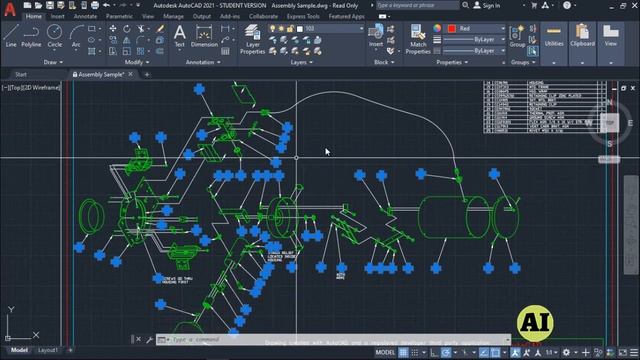Expand the Modify panel dropdown
The width and height of the screenshot is (640, 360).
click(137, 62)
